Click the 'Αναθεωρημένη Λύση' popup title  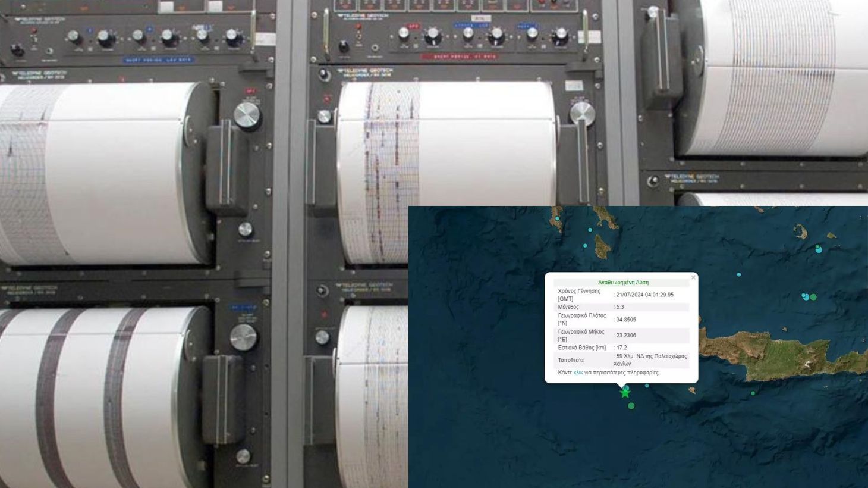tap(623, 283)
